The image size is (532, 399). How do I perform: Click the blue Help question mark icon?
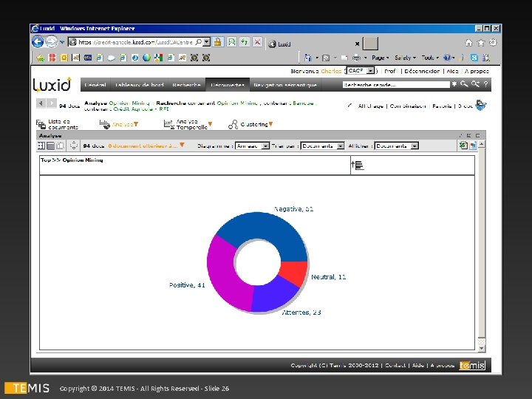(x=447, y=58)
